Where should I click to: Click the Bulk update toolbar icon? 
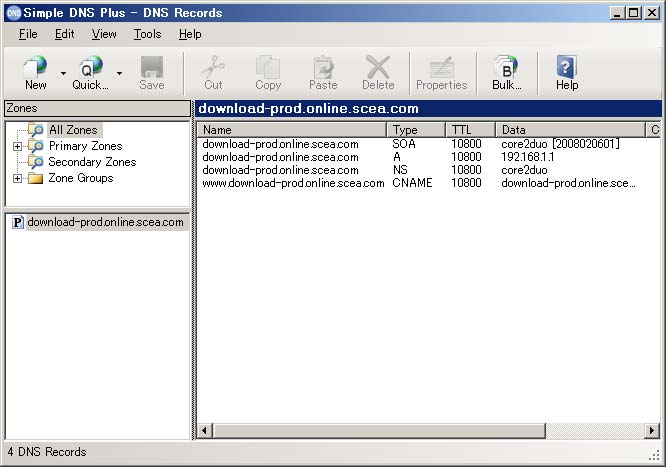[507, 72]
